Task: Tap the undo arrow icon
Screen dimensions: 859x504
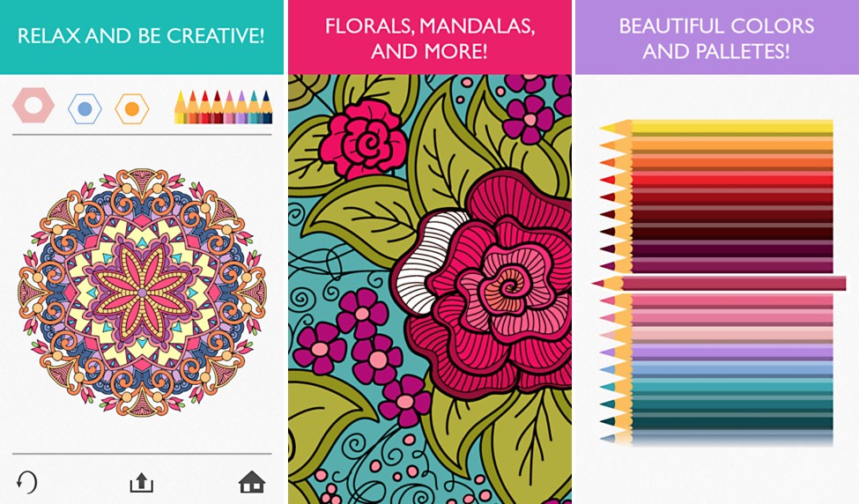Action: (26, 483)
